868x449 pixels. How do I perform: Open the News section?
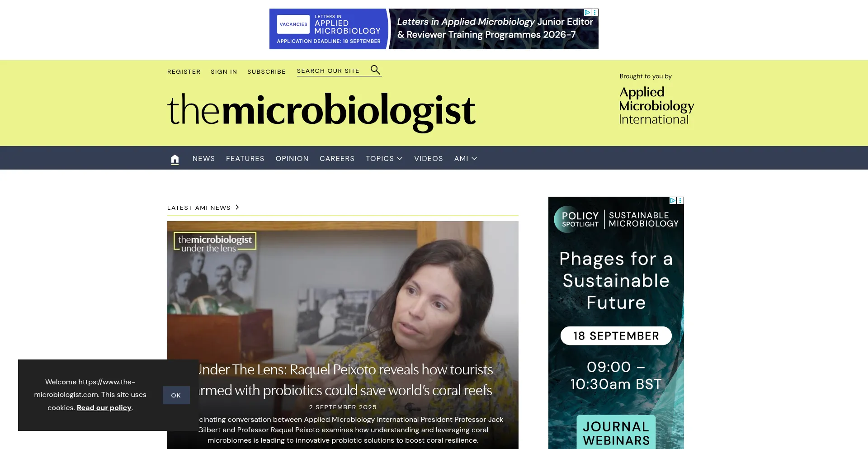tap(204, 159)
